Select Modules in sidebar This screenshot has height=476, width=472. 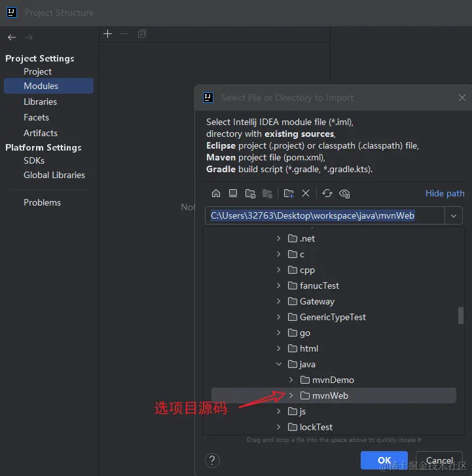(x=48, y=86)
